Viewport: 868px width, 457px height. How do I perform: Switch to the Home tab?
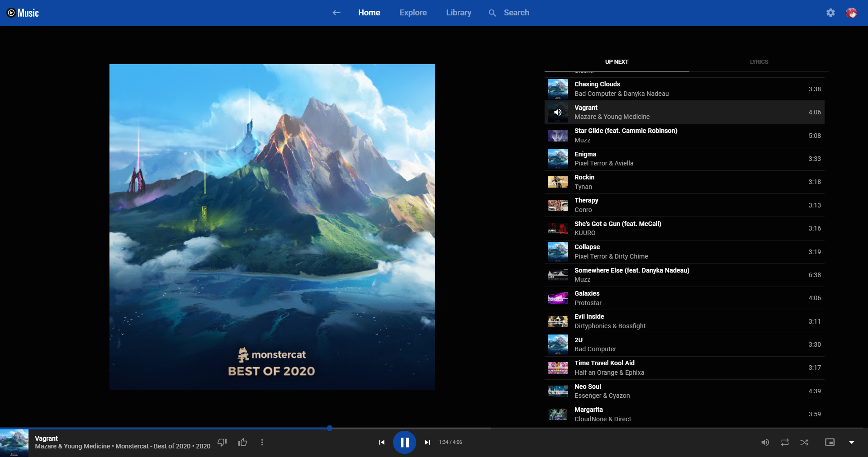[369, 13]
